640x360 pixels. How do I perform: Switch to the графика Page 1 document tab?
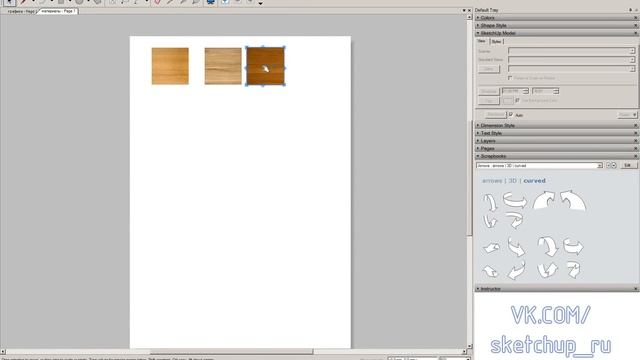[x=21, y=11]
